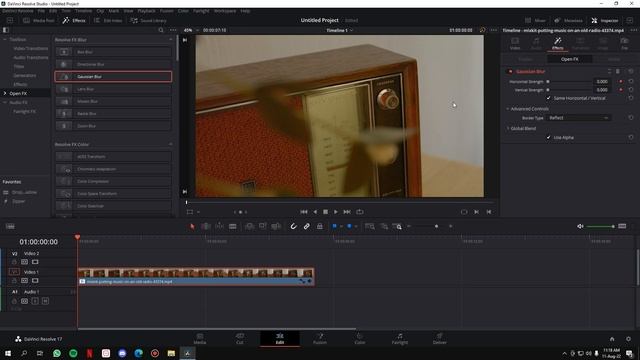Toggle the Inspector panel
Image resolution: width=640 pixels, height=360 pixels.
(x=605, y=20)
